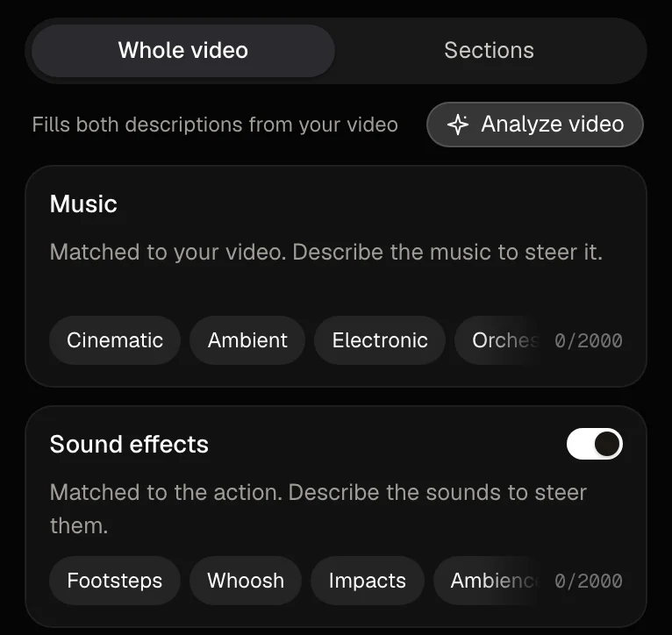Choose the Electronic music chip
Image resolution: width=672 pixels, height=635 pixels.
[x=380, y=340]
